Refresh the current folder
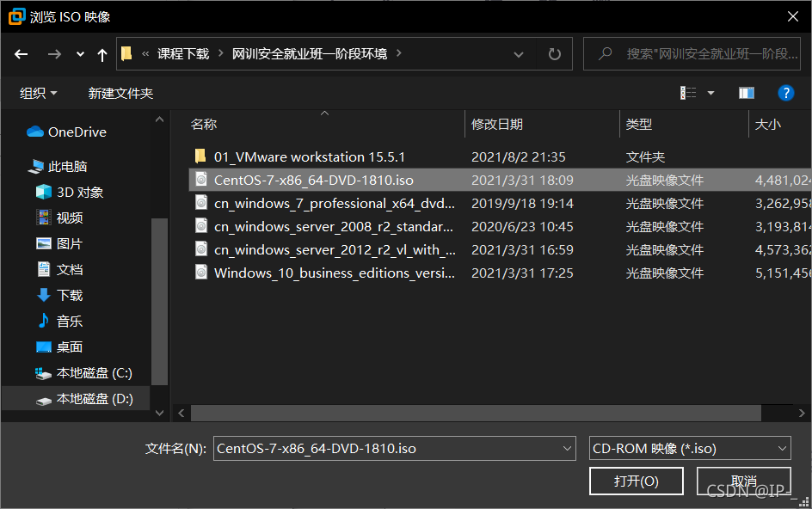Screen dimensions: 812x509 [554, 54]
